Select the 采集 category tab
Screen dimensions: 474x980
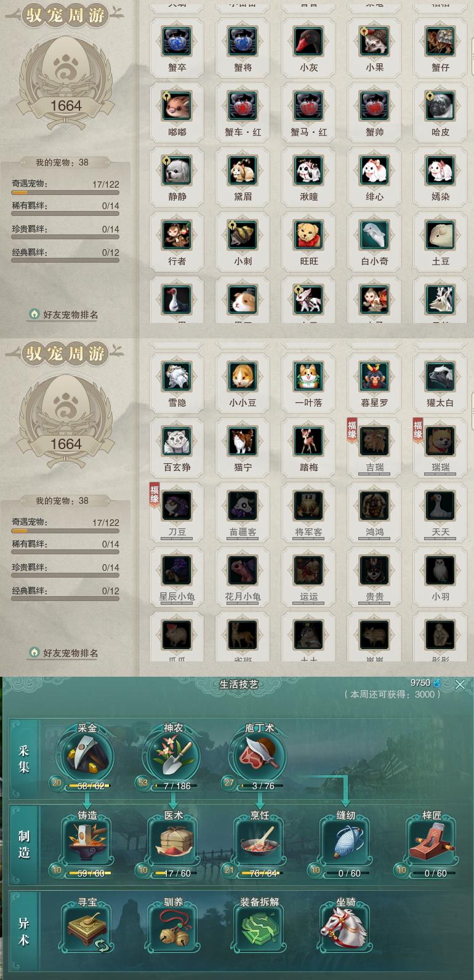coord(24,759)
